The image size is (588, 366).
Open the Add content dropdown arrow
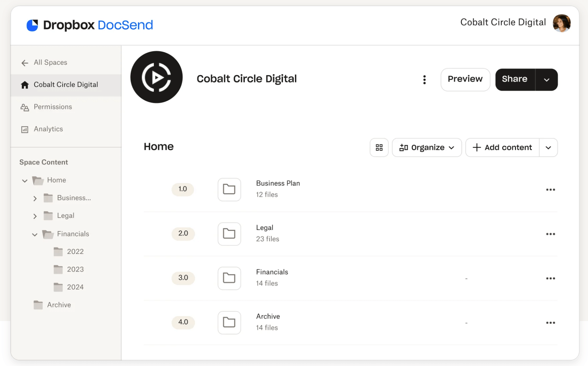548,148
